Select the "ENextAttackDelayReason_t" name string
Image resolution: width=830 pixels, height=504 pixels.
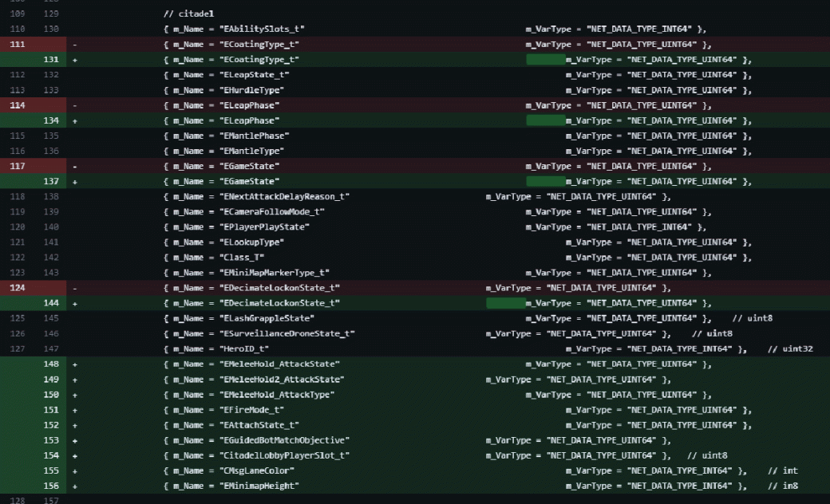tap(284, 197)
